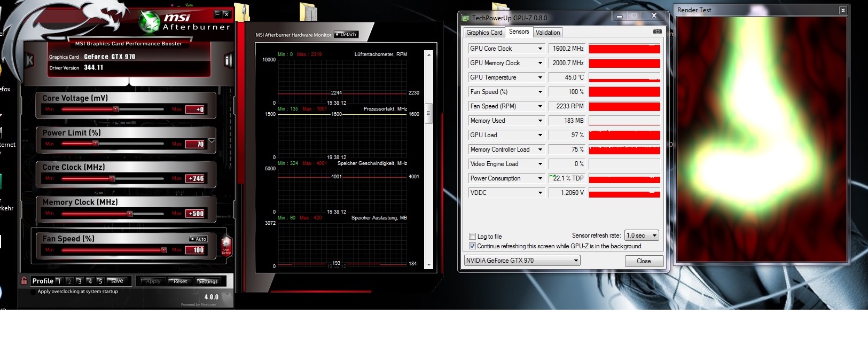Image resolution: width=868 pixels, height=346 pixels.
Task: Save the current Afterburner profile
Action: click(x=116, y=281)
